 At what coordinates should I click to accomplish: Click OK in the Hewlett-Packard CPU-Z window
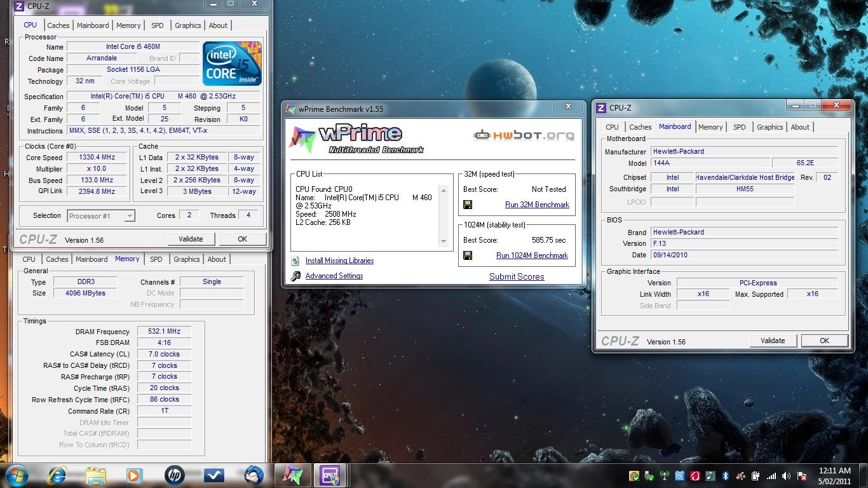tap(824, 341)
